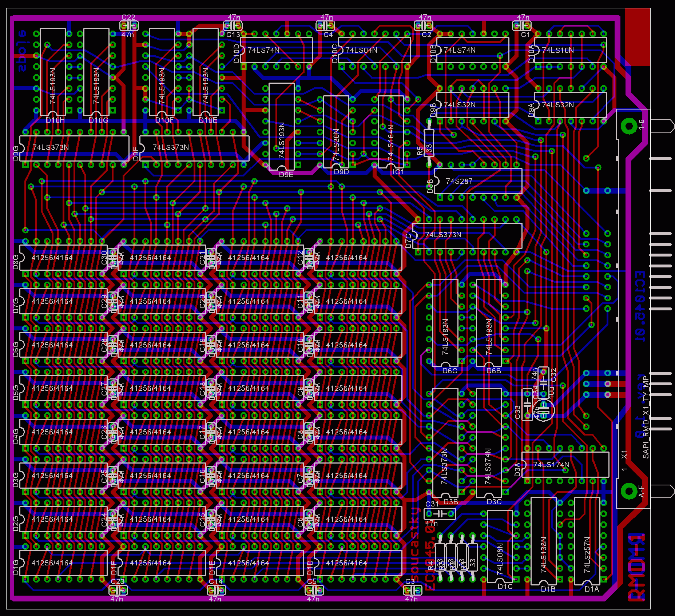
Task: Select the 74LS164N shift register IC1
Action: coord(391,132)
